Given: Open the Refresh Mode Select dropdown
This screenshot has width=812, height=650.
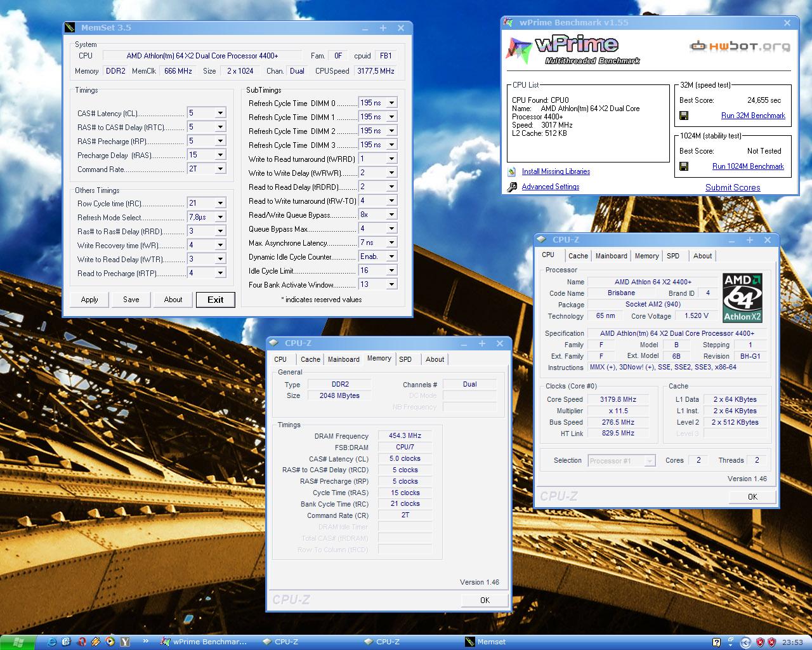Looking at the screenshot, I should pyautogui.click(x=220, y=217).
